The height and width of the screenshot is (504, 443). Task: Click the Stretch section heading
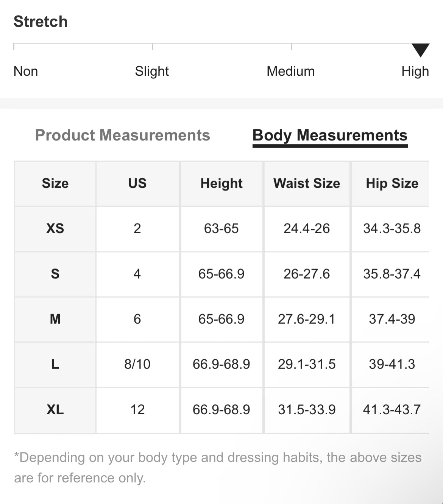coord(41,22)
